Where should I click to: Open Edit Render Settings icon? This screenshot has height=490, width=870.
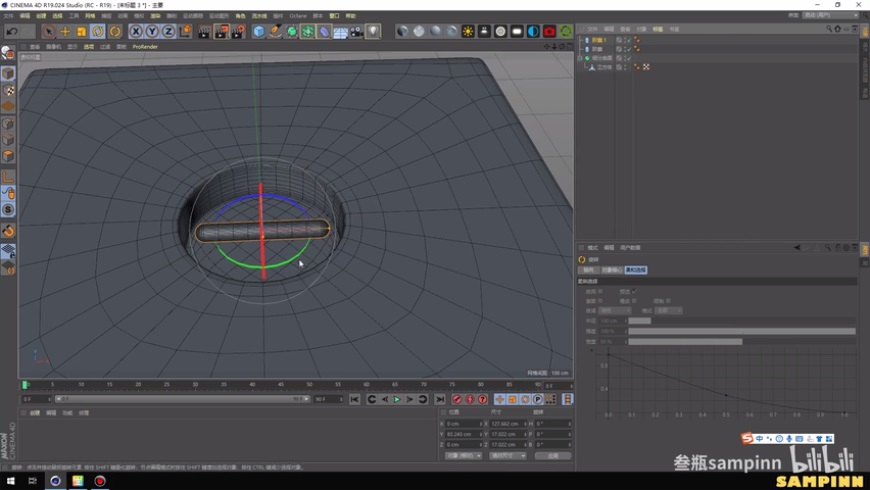click(239, 32)
